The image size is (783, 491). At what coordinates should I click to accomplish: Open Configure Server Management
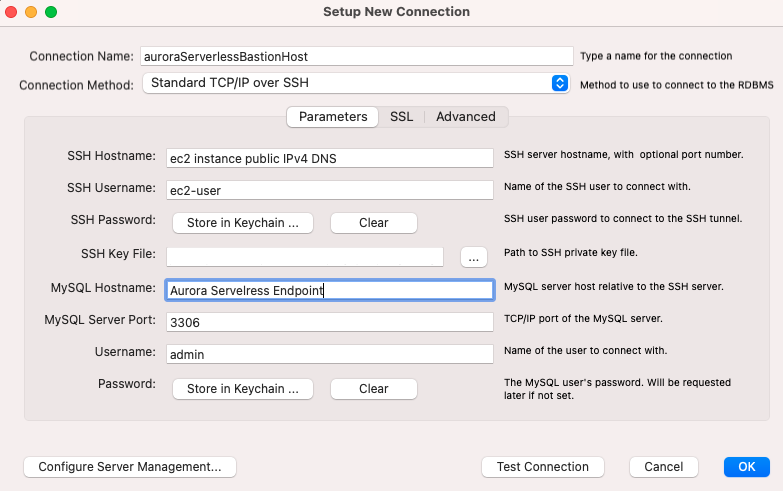click(x=130, y=467)
